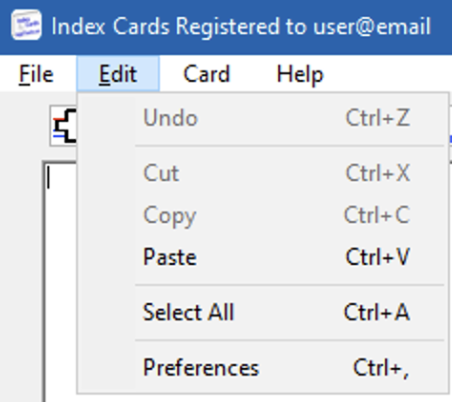The height and width of the screenshot is (402, 452).
Task: Choose the Copy entry
Action: coord(263,215)
